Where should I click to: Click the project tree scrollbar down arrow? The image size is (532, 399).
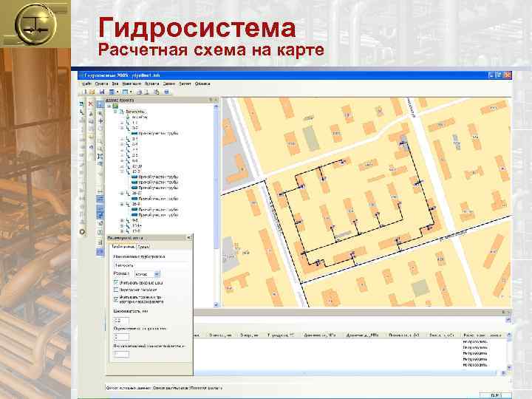coord(216,304)
